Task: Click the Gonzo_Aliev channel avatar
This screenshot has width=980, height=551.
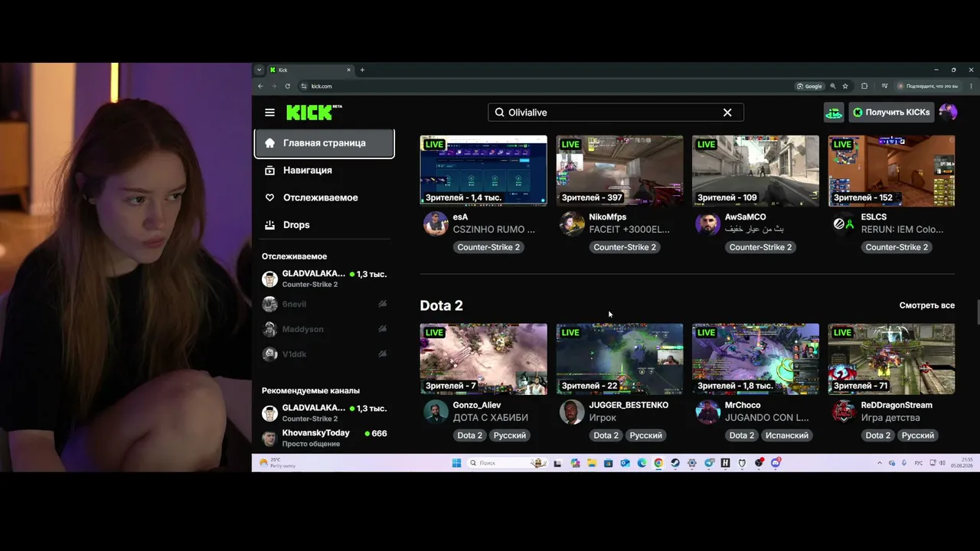Action: [436, 412]
